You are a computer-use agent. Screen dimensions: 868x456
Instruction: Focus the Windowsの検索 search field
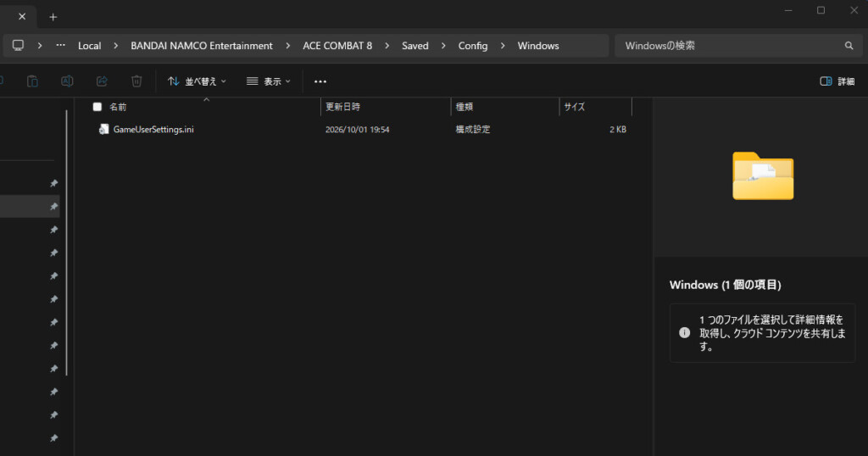738,46
